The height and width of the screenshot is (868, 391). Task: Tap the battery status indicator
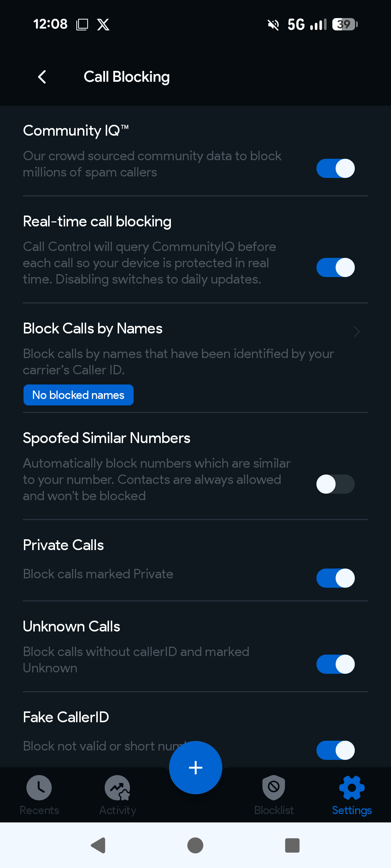344,24
